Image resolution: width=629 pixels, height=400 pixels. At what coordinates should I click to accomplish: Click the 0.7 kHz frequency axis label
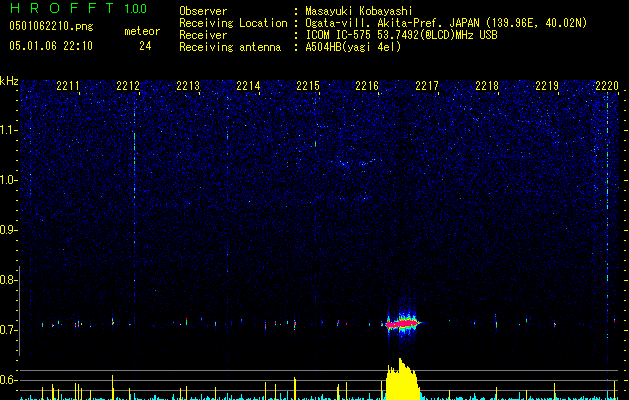click(8, 330)
